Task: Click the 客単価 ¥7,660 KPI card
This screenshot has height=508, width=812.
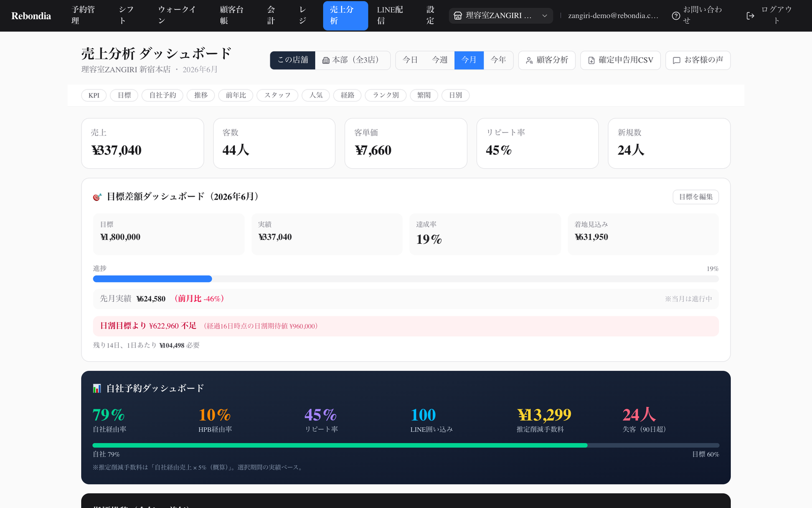Action: pos(406,143)
